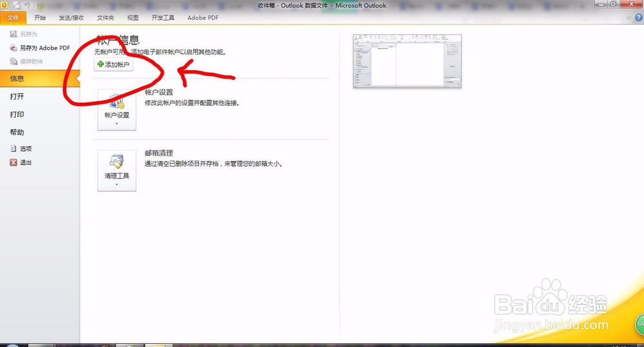Open the Developer (开发工具) tab

pyautogui.click(x=163, y=17)
